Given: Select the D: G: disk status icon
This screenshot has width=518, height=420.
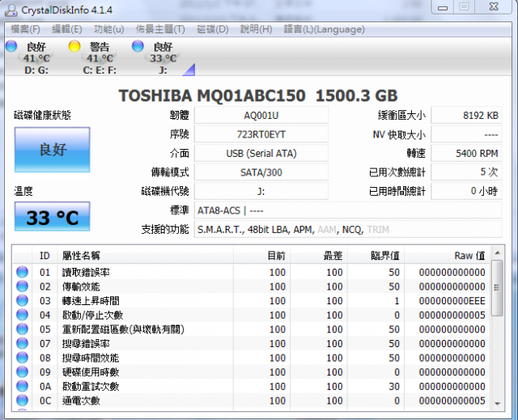Looking at the screenshot, I should click(x=11, y=46).
